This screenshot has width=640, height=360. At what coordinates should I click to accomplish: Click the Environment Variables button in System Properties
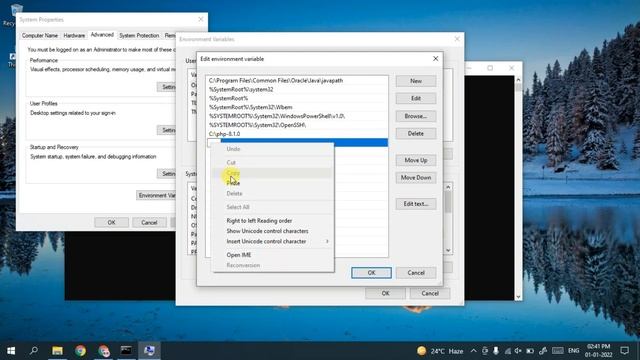point(157,196)
